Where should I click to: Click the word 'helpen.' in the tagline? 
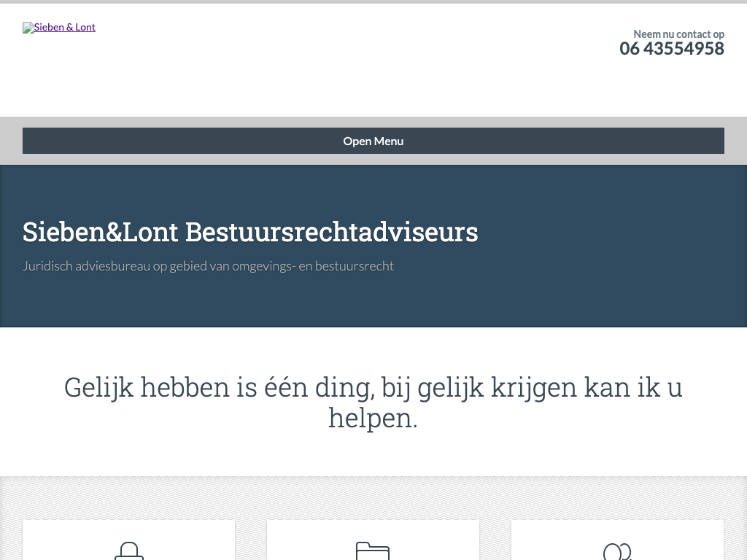pos(373,419)
